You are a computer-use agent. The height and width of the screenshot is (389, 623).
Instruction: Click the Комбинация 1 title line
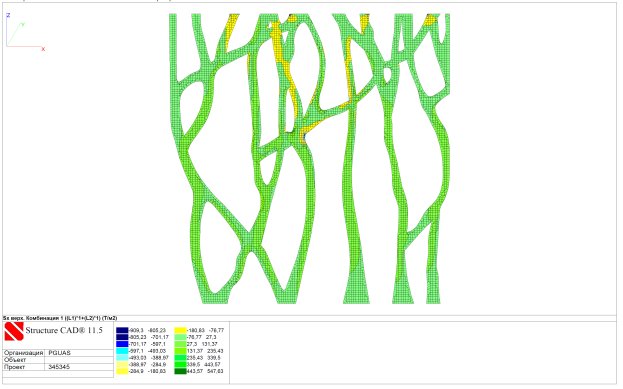60,318
